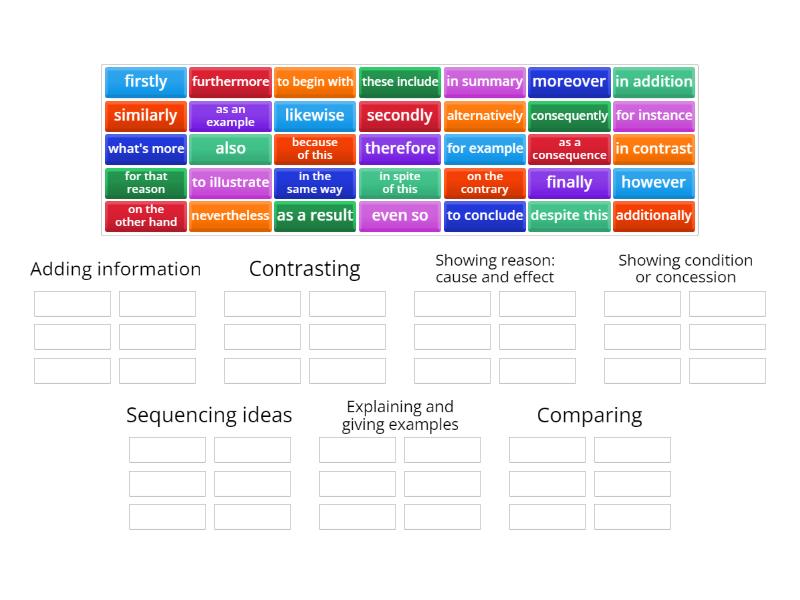
Task: Click top-left empty slot under Sequencing ideas
Action: click(167, 450)
